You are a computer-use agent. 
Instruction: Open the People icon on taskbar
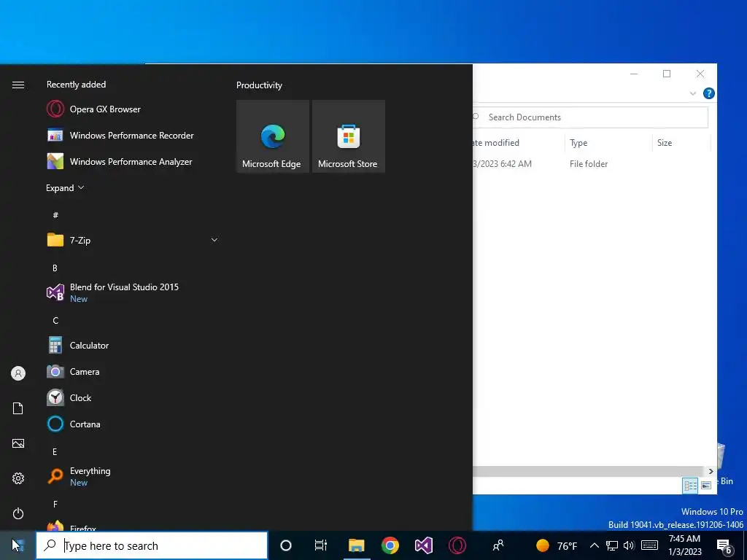[x=498, y=545]
